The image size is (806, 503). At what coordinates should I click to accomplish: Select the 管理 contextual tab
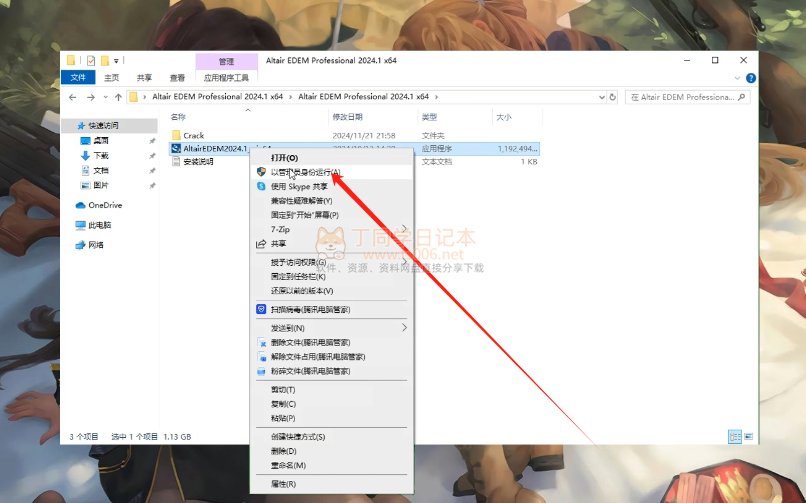click(226, 61)
